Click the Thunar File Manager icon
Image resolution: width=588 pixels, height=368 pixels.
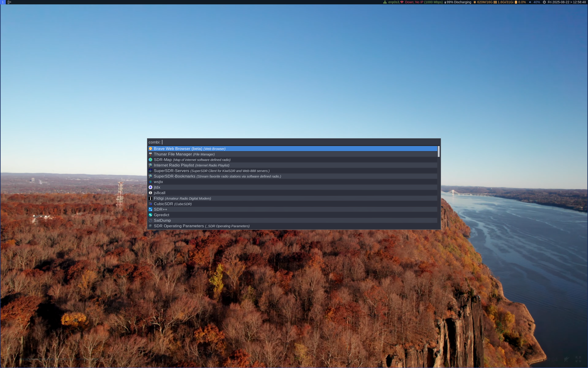pyautogui.click(x=150, y=154)
